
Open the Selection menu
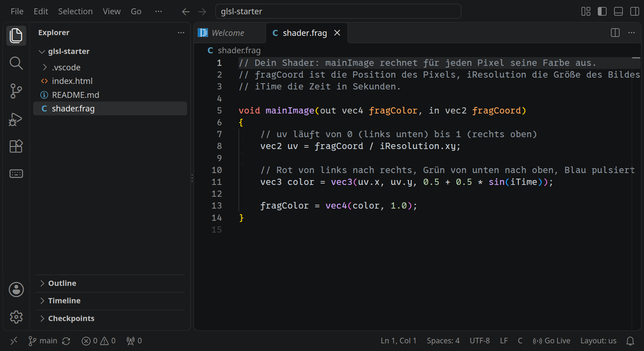pyautogui.click(x=75, y=11)
